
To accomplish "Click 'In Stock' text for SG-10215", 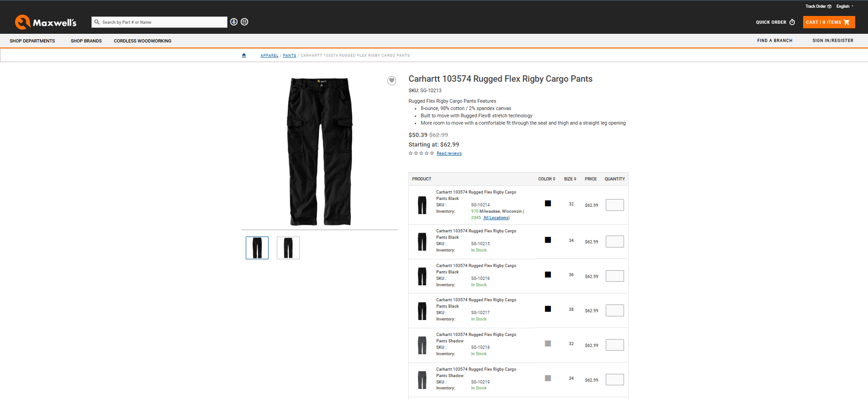I will click(x=479, y=250).
